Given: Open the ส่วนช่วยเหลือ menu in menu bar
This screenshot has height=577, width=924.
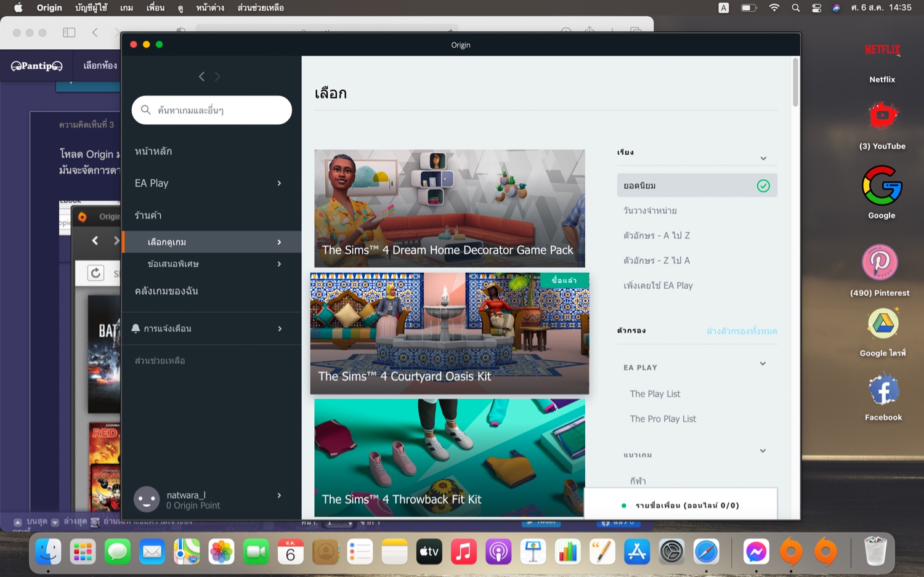Looking at the screenshot, I should coord(261,7).
